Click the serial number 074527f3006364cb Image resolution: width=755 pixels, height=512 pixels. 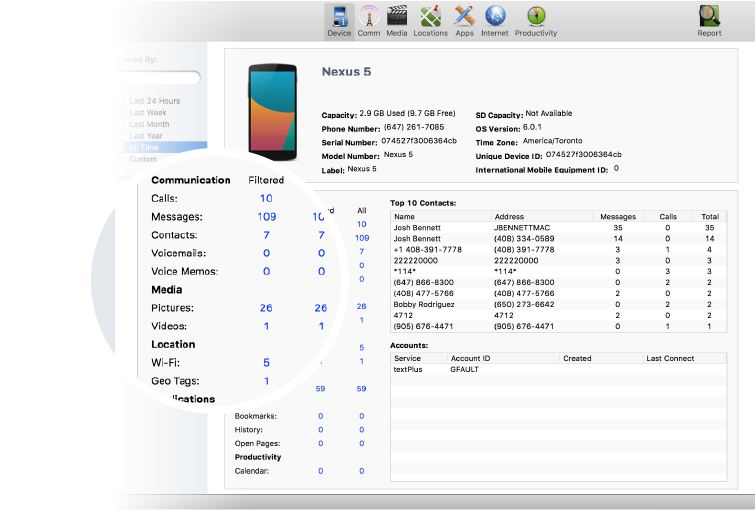click(x=419, y=141)
